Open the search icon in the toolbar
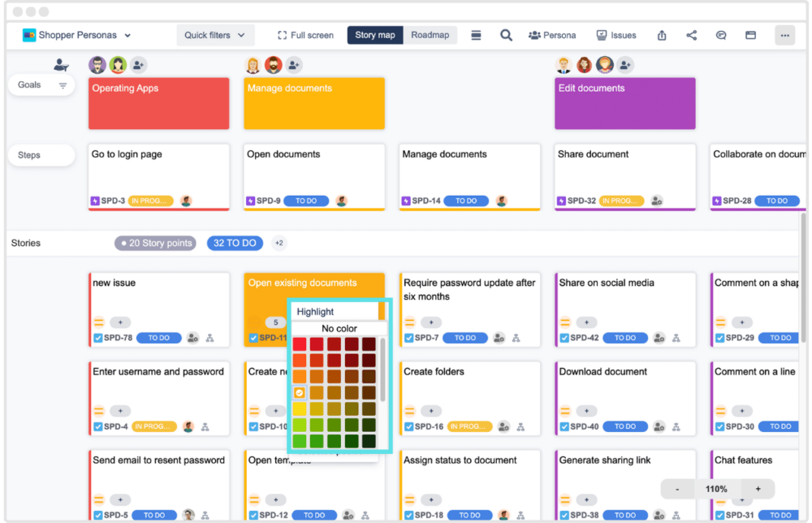The width and height of the screenshot is (812, 523). [x=506, y=35]
